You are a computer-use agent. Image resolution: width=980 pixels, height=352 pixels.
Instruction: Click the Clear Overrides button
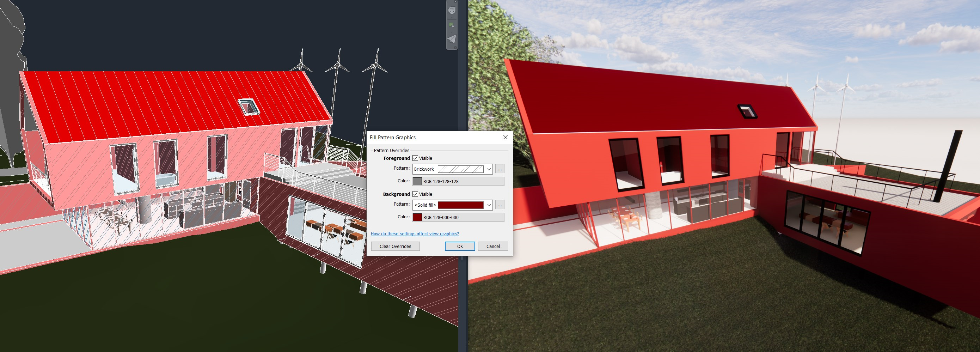395,246
